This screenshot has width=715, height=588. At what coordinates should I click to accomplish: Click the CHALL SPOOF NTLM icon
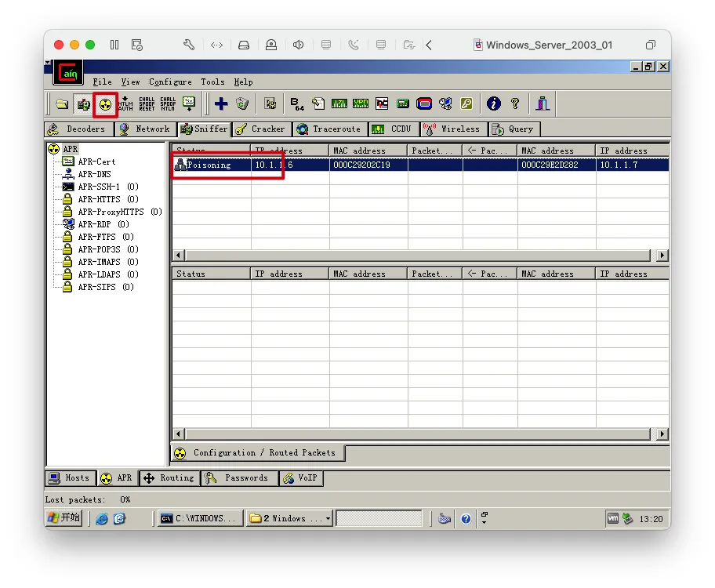(168, 104)
